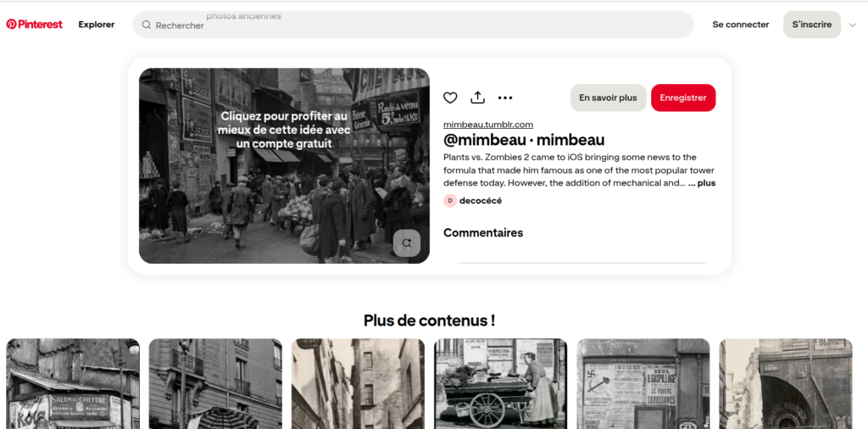Select the vegetable cart vendor thumbnail
The height and width of the screenshot is (429, 868).
click(x=500, y=384)
